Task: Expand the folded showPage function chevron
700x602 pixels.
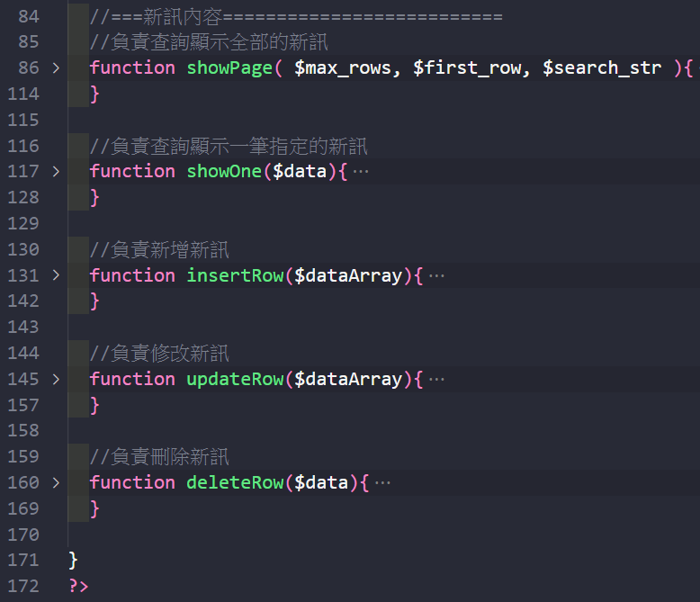Action: pos(56,67)
